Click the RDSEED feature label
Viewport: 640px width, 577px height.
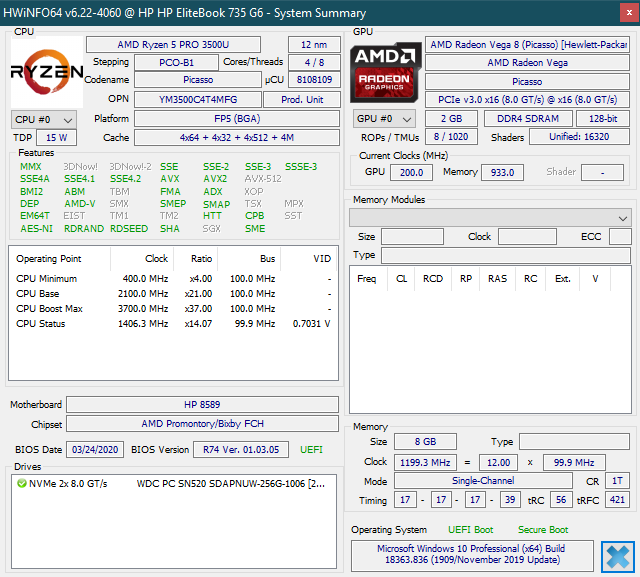tap(129, 229)
